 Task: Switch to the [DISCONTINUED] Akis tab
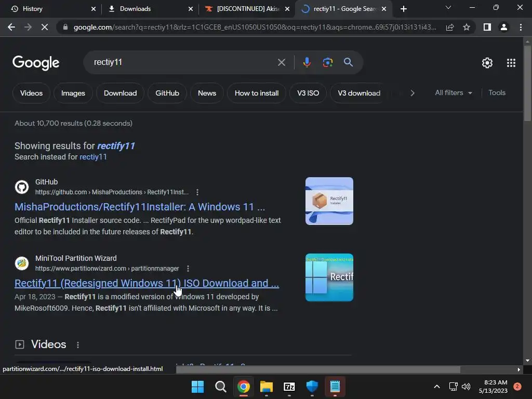(x=246, y=9)
